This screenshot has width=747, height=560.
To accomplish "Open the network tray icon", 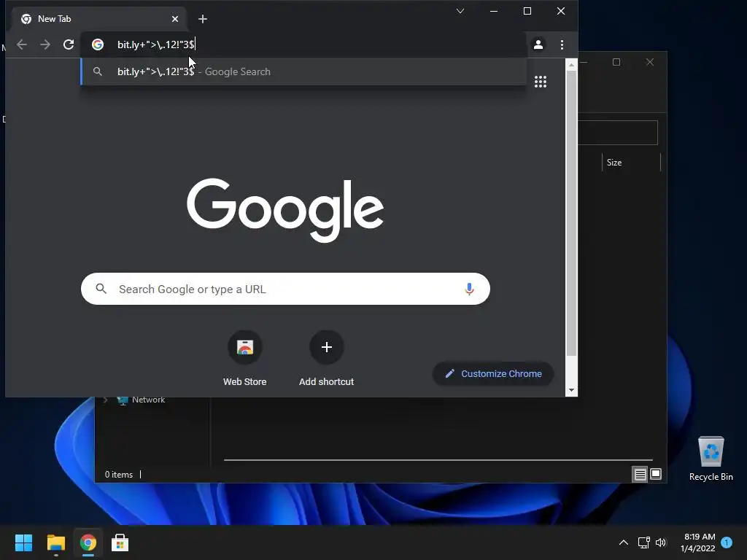I will coord(643,542).
